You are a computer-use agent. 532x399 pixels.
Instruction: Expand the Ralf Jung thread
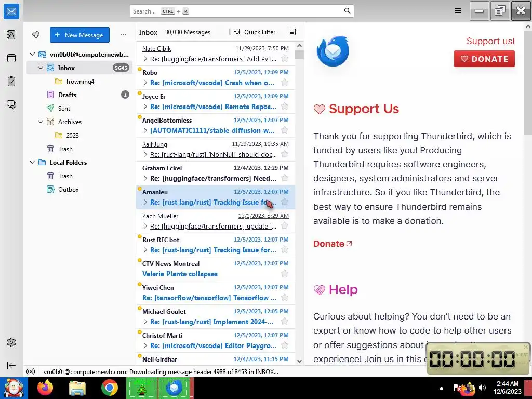coord(145,154)
